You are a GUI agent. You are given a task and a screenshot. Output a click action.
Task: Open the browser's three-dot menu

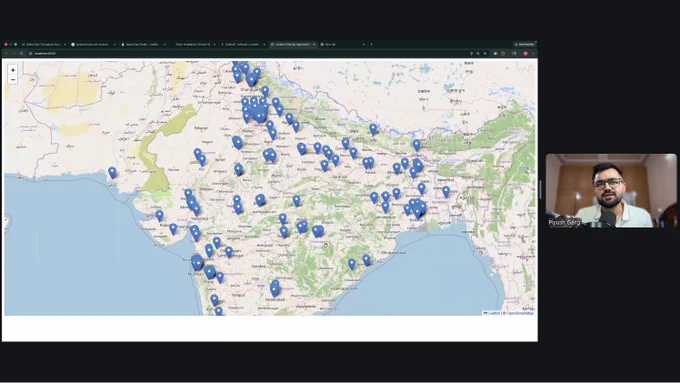click(533, 53)
